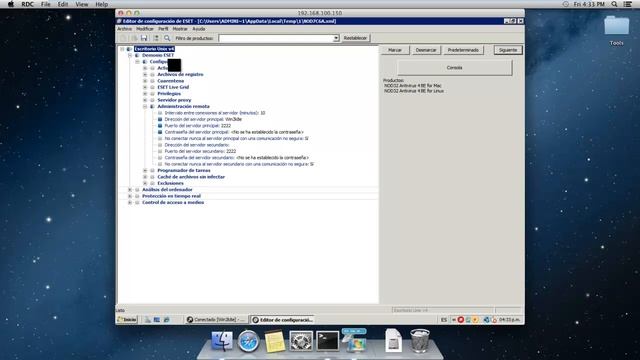640x360 pixels.
Task: Collapse the Administración remota node
Action: pyautogui.click(x=145, y=107)
